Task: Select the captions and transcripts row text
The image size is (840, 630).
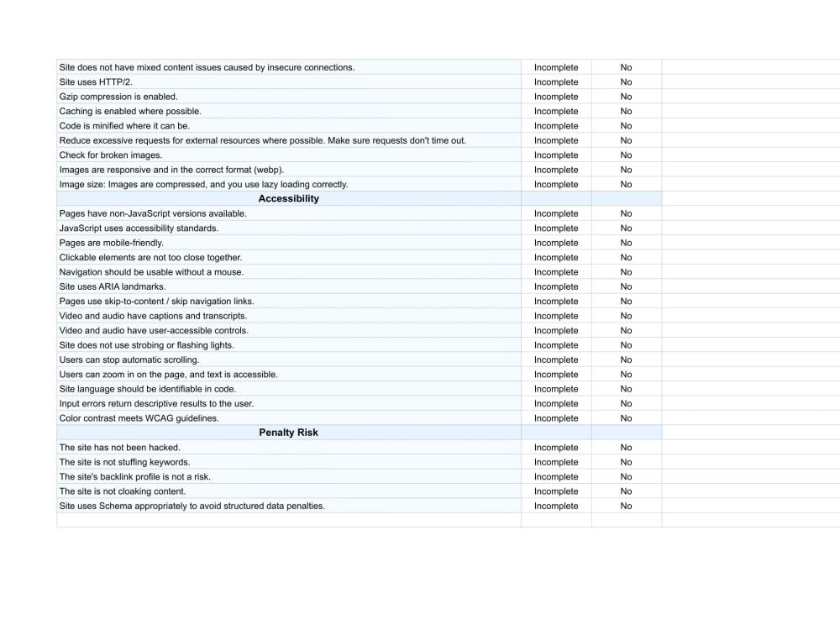Action: [x=153, y=316]
